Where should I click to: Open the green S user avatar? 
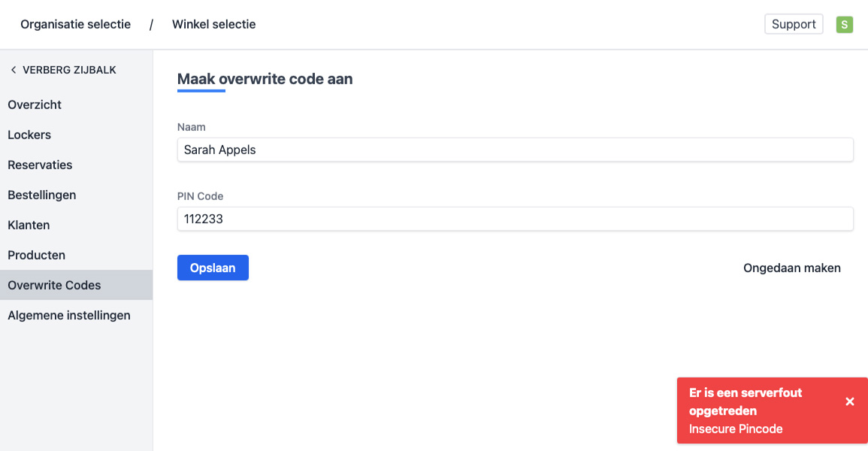click(x=845, y=25)
